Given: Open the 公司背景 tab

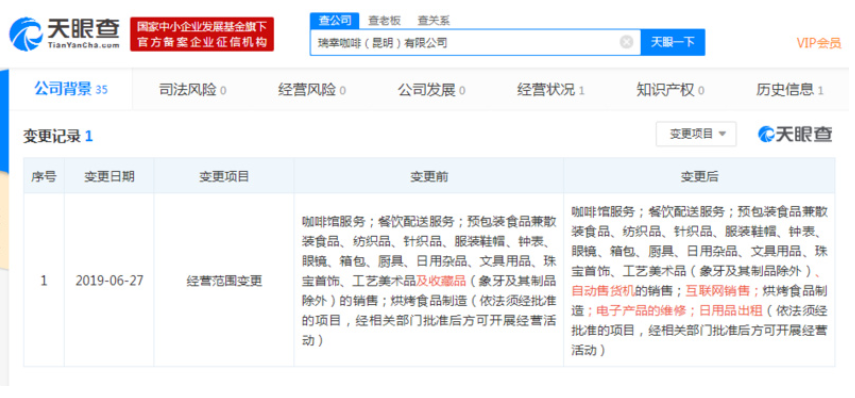Looking at the screenshot, I should (x=71, y=89).
